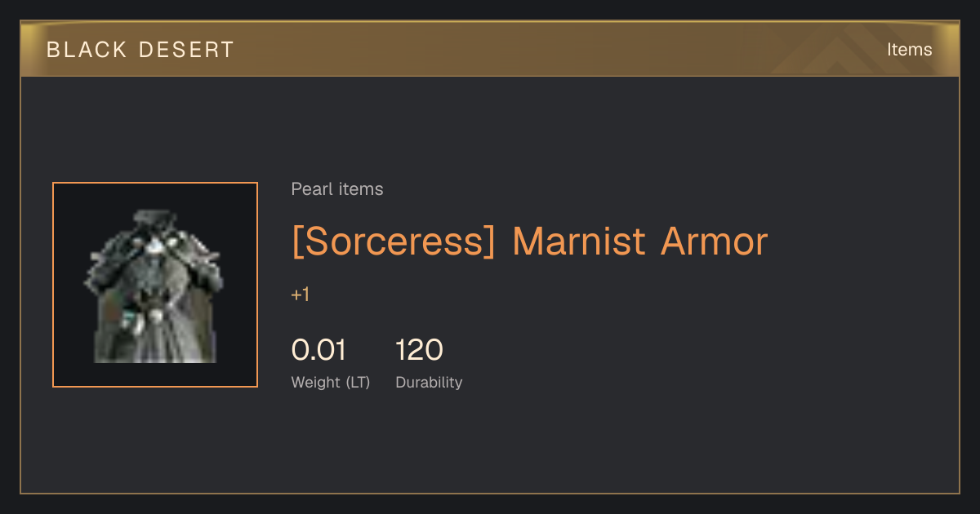The width and height of the screenshot is (980, 514).
Task: Click the LT unit in the weight label
Action: [358, 382]
